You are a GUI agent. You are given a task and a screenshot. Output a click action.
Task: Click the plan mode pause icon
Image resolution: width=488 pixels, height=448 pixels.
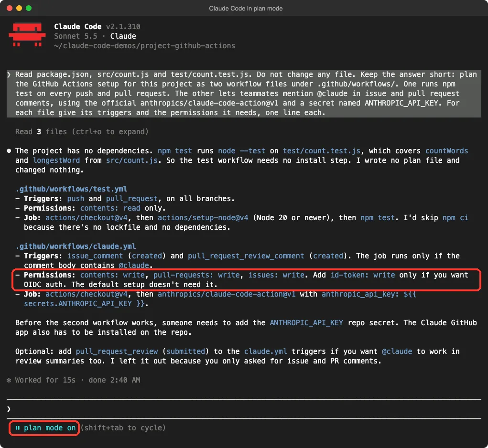click(17, 428)
